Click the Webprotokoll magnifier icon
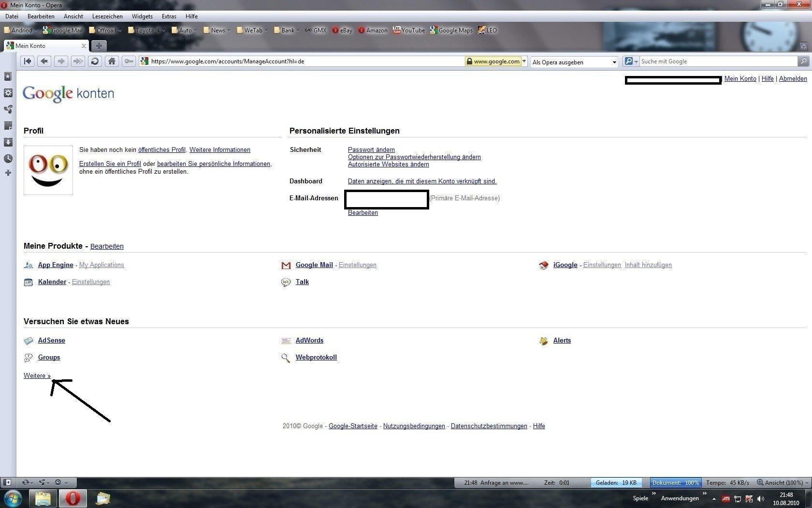 [x=286, y=358]
